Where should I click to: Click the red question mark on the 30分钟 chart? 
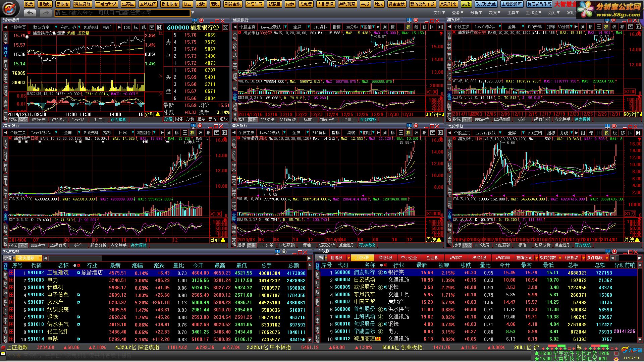[x=441, y=34]
